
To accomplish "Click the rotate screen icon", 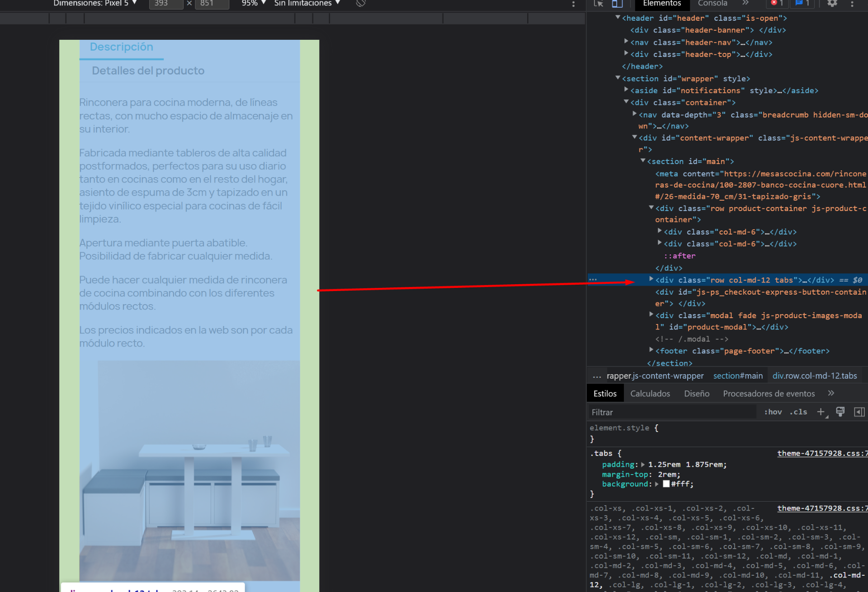I will click(361, 3).
